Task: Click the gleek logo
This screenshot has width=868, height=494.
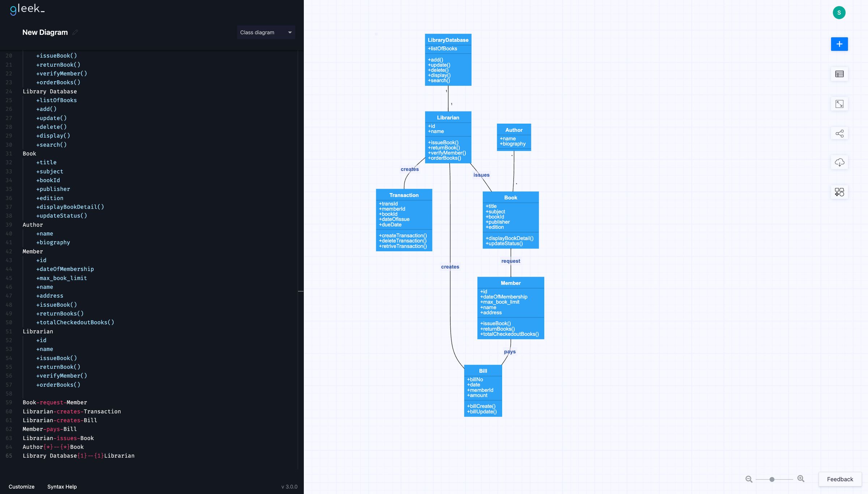Action: click(27, 10)
